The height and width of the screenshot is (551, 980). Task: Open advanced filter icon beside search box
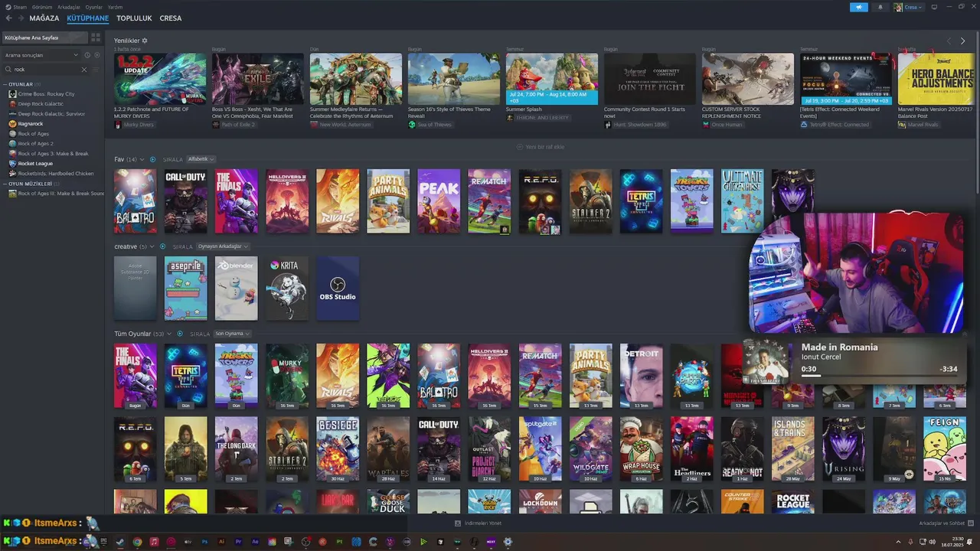click(96, 70)
